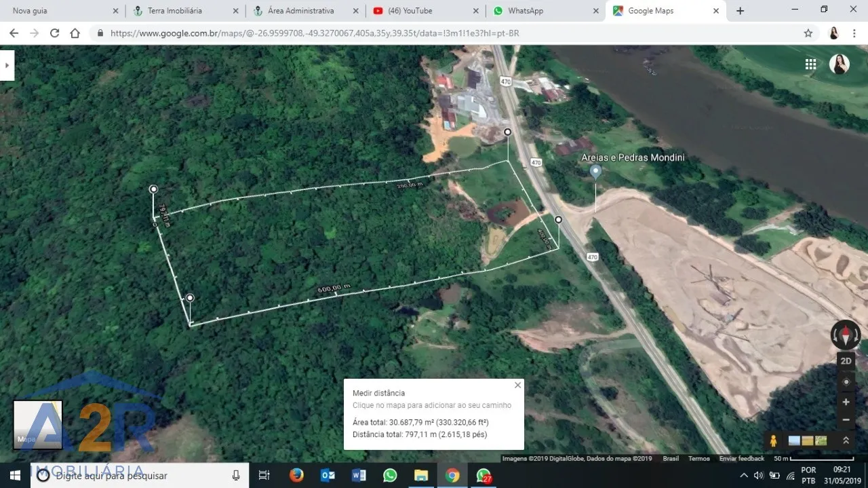Activate the microphone in the search bar
Viewport: 868px width, 488px height.
click(x=236, y=476)
